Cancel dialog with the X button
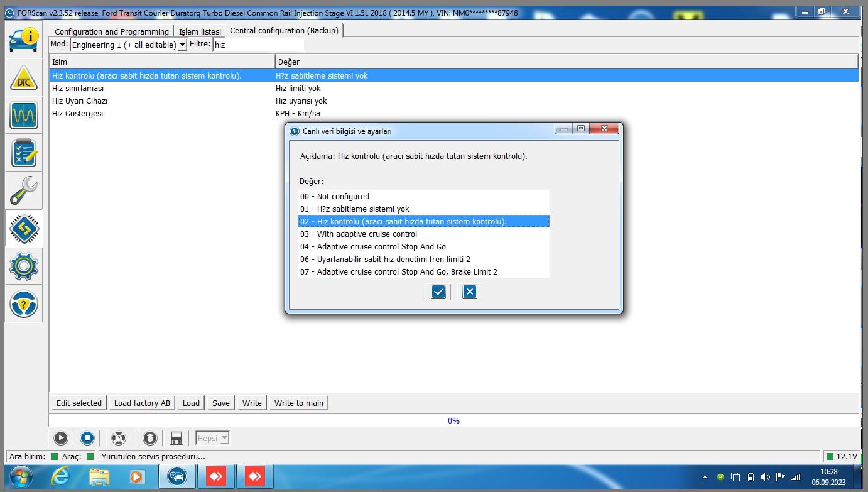This screenshot has width=868, height=492. (x=469, y=292)
